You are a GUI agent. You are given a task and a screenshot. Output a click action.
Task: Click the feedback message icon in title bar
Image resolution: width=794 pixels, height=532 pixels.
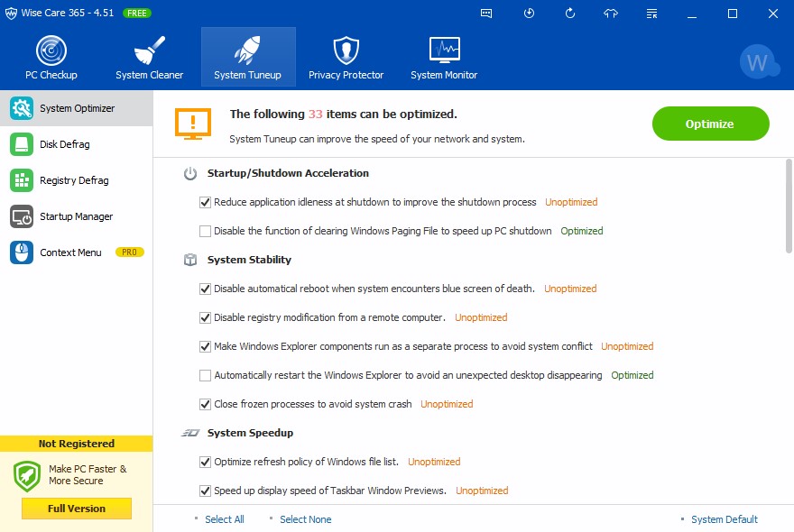tap(487, 14)
